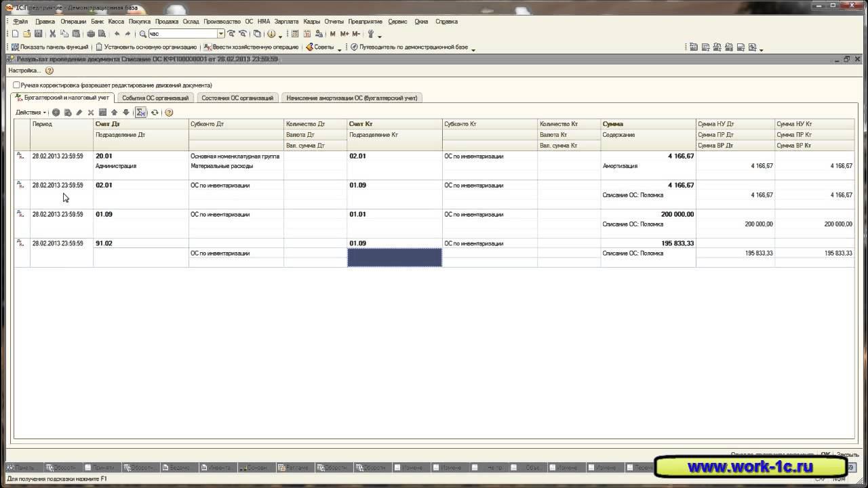Screen dimensions: 868x488
Task: Select the Счет Дт column header
Action: tap(141, 124)
